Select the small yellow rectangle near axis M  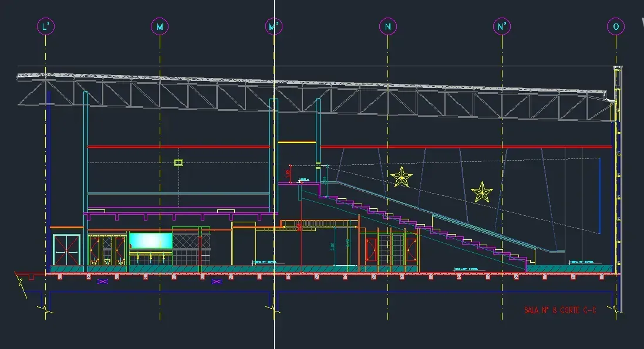click(x=178, y=162)
